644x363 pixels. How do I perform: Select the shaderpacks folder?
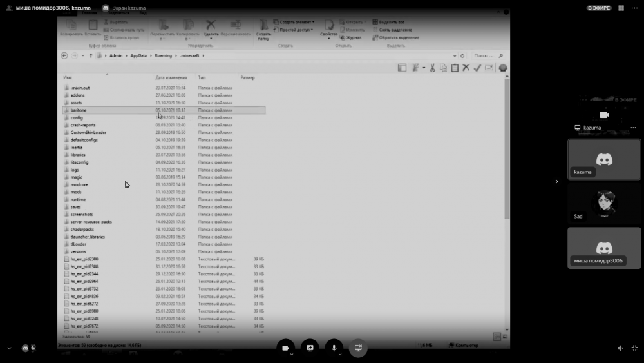click(82, 230)
